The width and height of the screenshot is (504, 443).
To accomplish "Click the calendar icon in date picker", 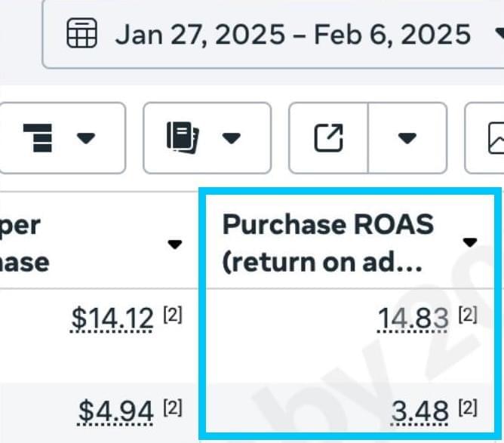I will pos(81,33).
